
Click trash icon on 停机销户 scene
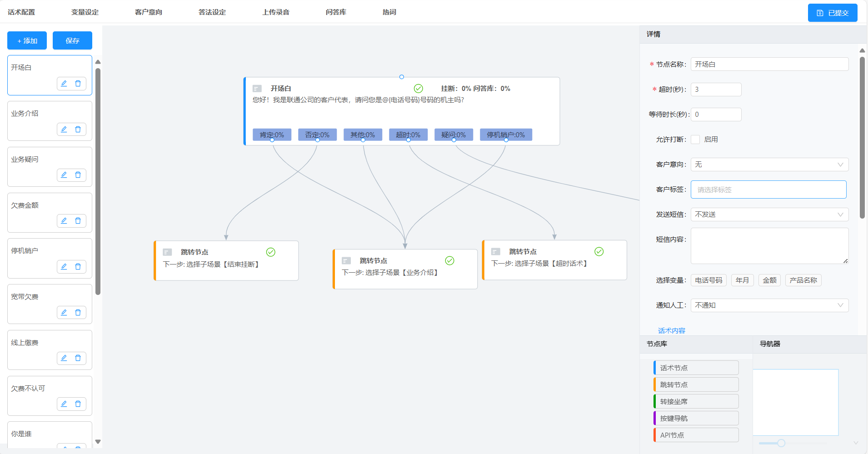78,267
